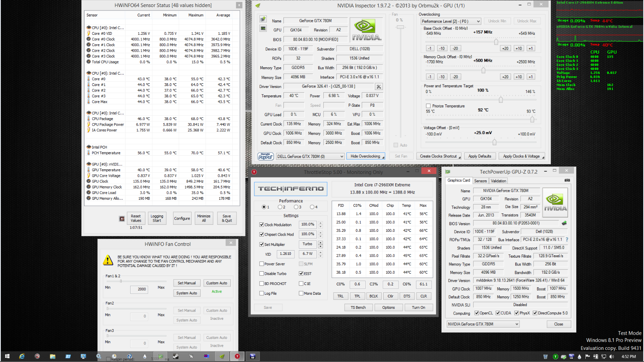Click Apply Defaults in NVIDIA Inspector
Image resolution: width=644 pixels, height=362 pixels.
(480, 156)
